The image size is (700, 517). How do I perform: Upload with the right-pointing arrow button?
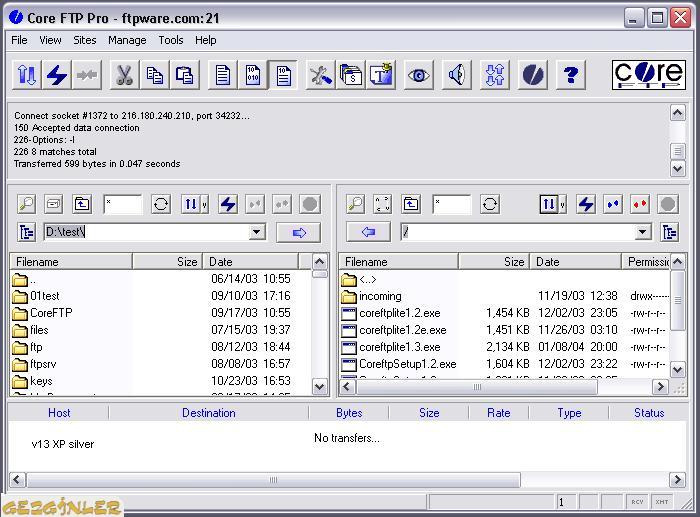[299, 232]
